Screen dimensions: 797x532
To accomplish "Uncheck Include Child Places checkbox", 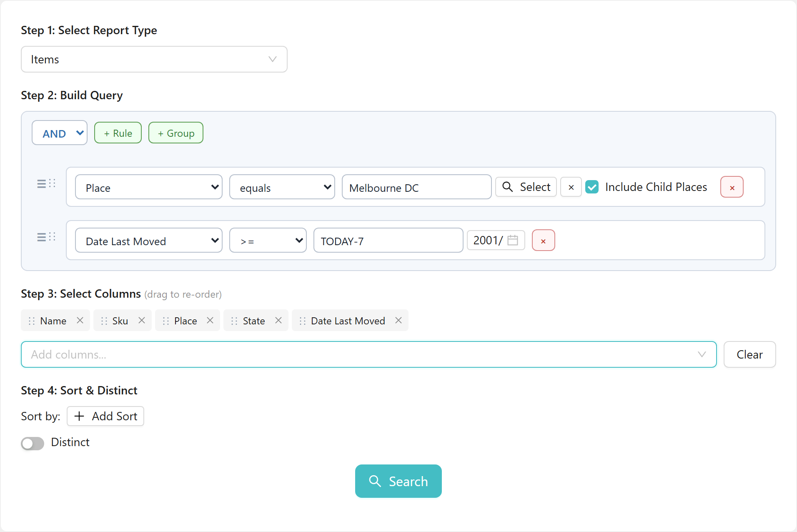I will pyautogui.click(x=592, y=187).
